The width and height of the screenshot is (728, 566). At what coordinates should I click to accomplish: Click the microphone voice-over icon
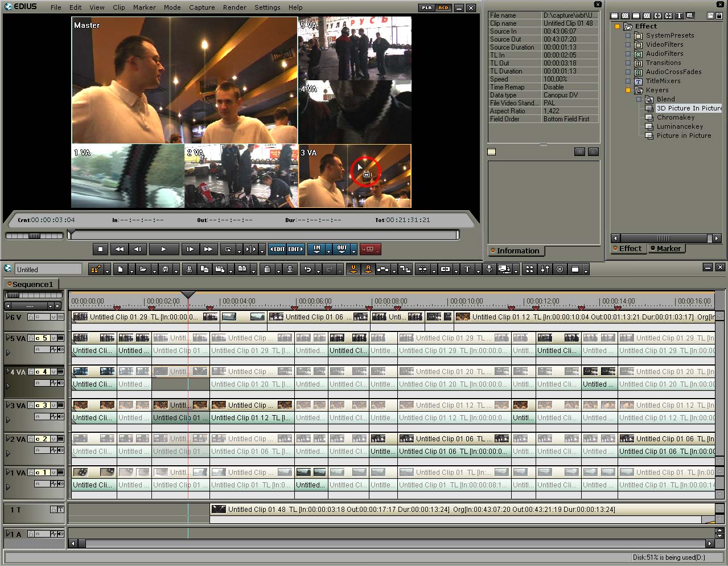pyautogui.click(x=489, y=269)
